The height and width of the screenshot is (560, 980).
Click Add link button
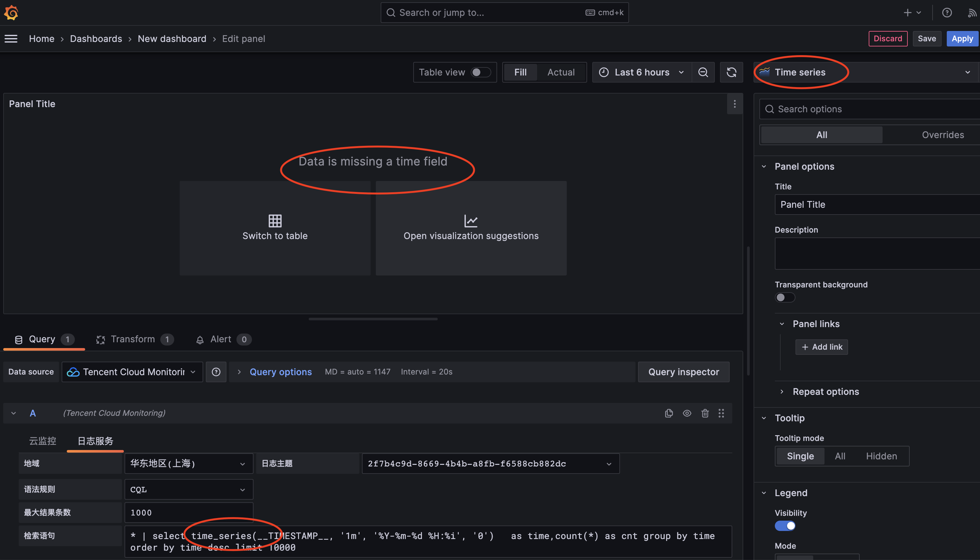coord(822,347)
